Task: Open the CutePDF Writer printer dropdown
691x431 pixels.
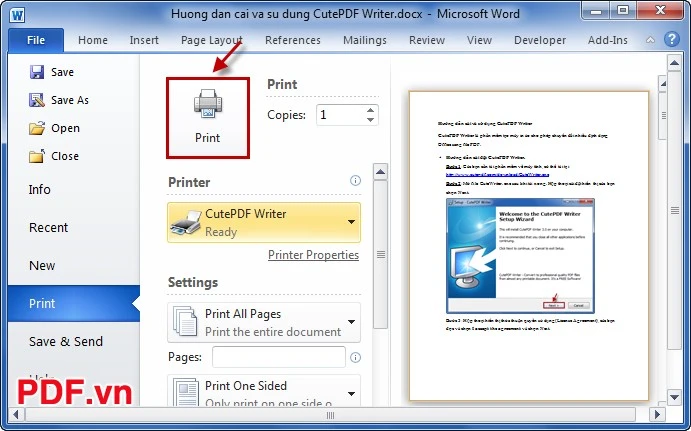Action: 264,223
